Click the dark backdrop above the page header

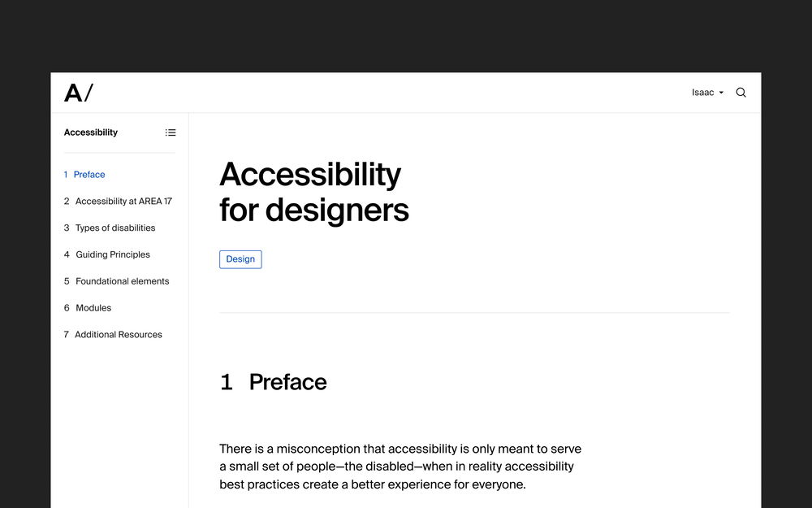(406, 37)
